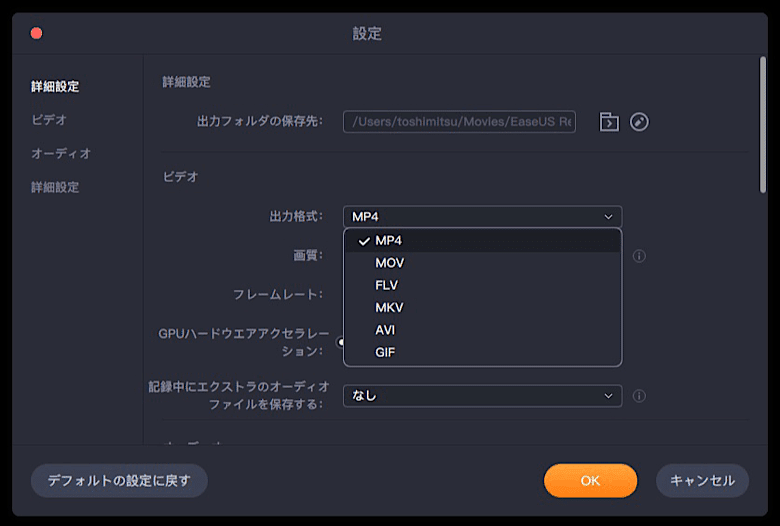Screen dimensions: 780x526
Task: Open the extra audio file なし dropdown
Action: [483, 396]
